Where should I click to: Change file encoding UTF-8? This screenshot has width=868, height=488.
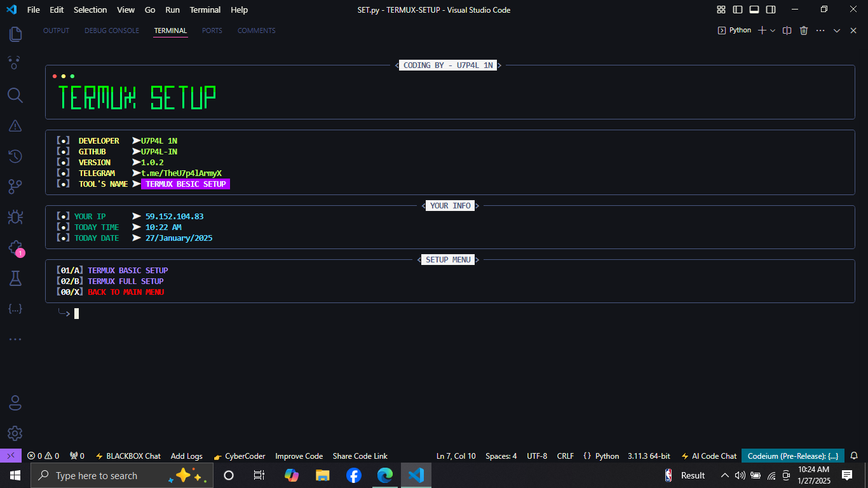point(537,456)
